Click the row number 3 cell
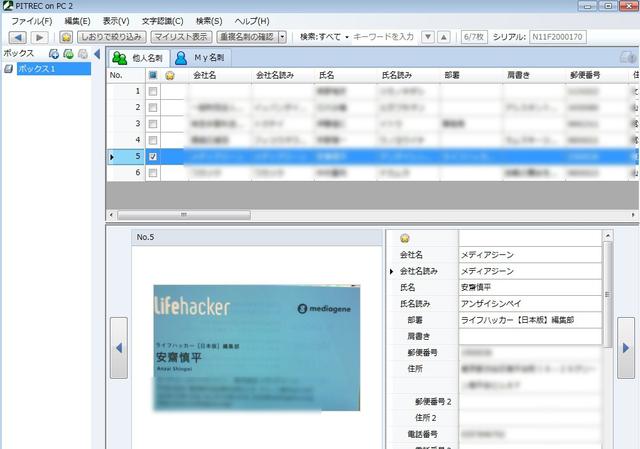The width and height of the screenshot is (640, 449). pyautogui.click(x=126, y=124)
